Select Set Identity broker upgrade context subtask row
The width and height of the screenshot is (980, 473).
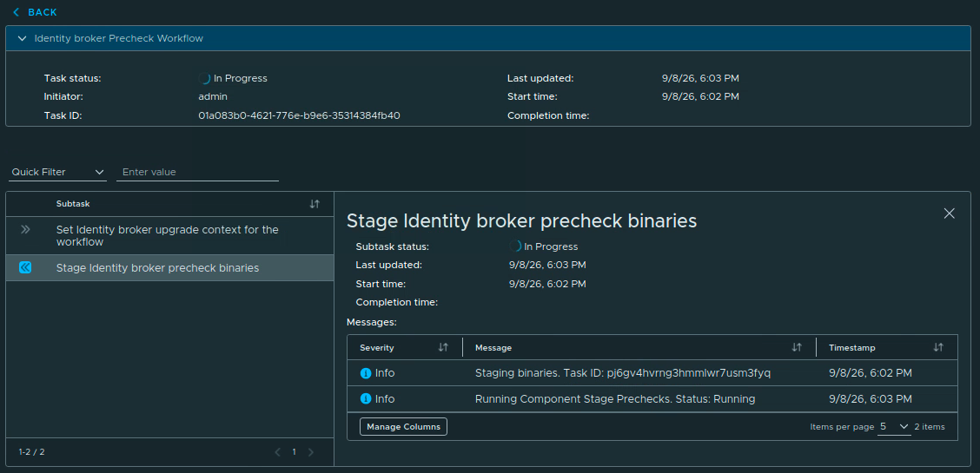(x=169, y=236)
